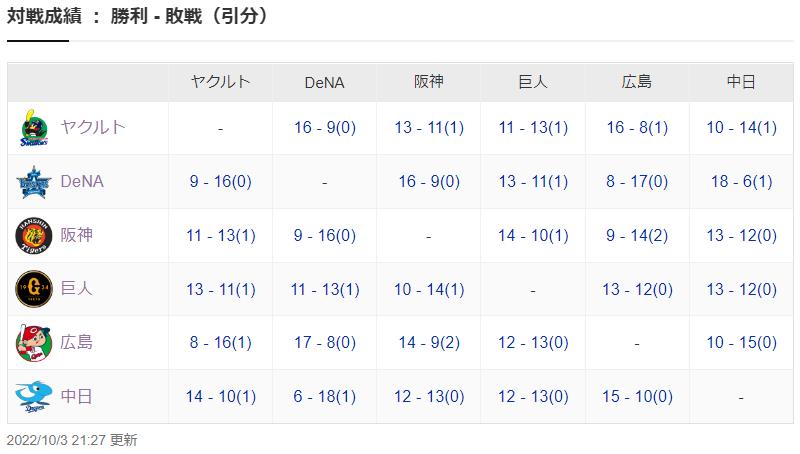
Task: Click 阪神 vs 広島 record 9 - 14(2)
Action: point(637,236)
